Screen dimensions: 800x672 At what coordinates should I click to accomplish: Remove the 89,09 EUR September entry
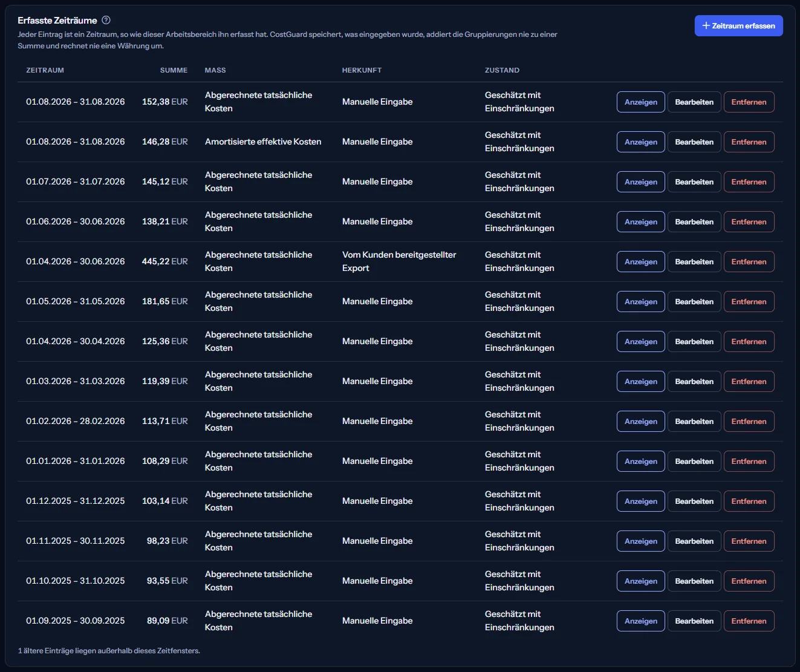749,621
